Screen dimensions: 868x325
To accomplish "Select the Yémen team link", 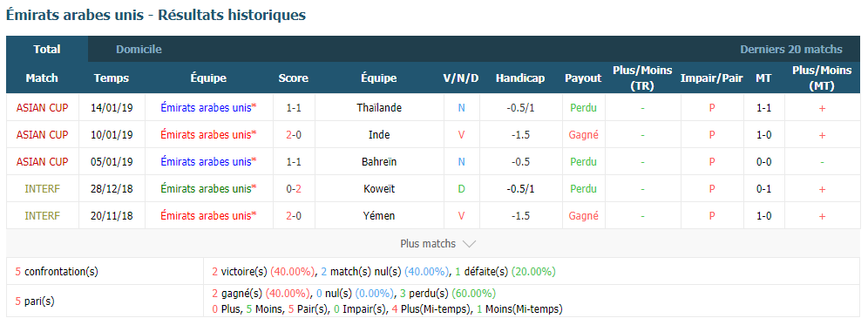I will (379, 216).
